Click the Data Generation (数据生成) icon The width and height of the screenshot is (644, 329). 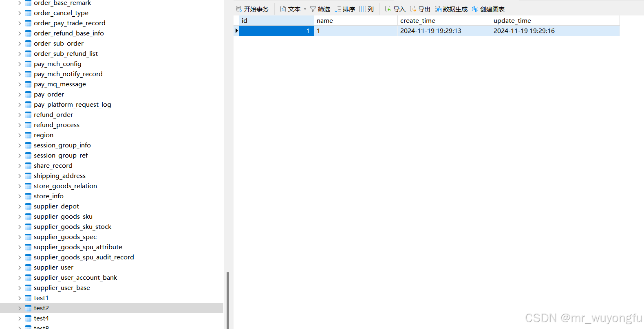[x=438, y=9]
